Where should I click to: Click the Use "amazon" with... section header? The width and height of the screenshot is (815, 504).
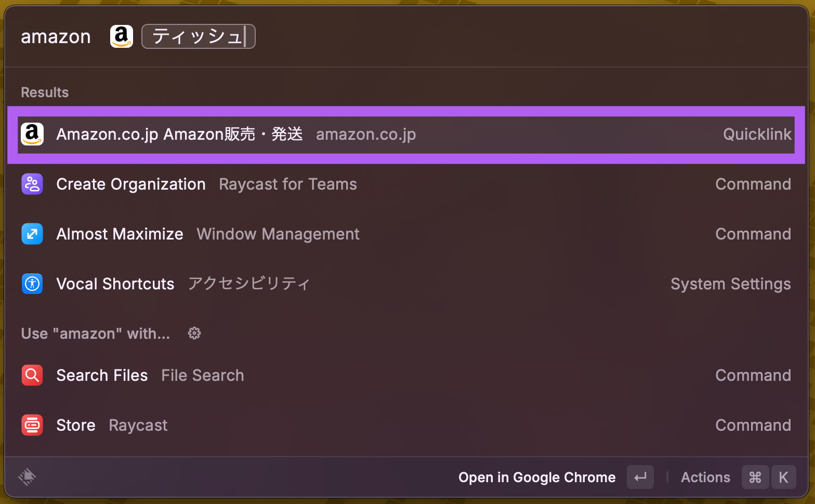click(96, 334)
